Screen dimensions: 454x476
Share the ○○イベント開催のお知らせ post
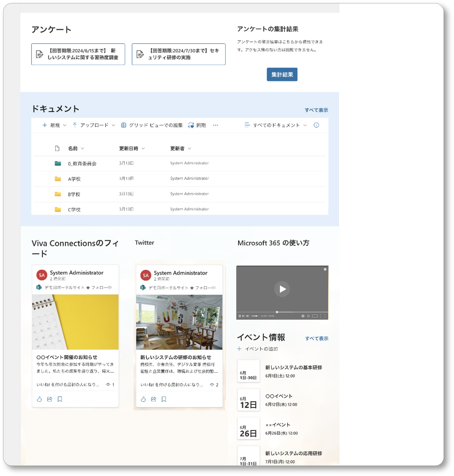pos(50,399)
